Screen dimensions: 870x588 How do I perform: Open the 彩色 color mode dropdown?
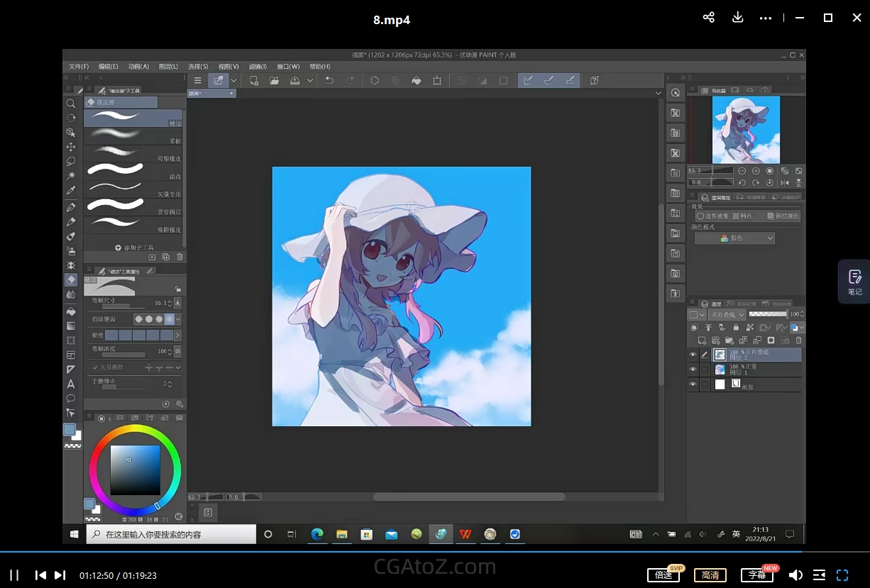734,238
